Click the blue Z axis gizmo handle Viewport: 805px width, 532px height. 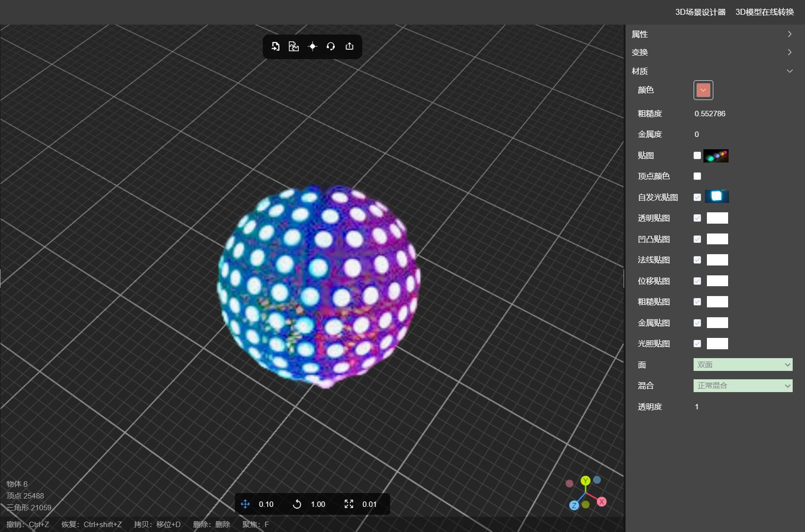[574, 505]
